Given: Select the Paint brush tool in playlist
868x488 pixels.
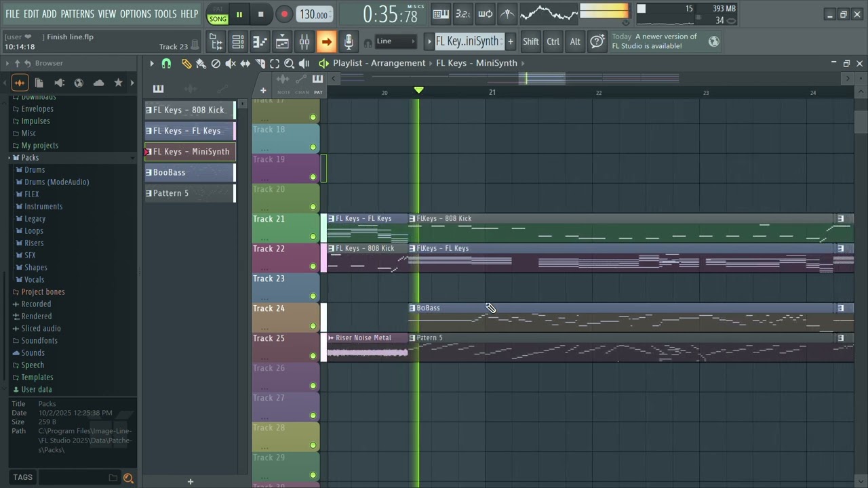Looking at the screenshot, I should click(x=201, y=63).
